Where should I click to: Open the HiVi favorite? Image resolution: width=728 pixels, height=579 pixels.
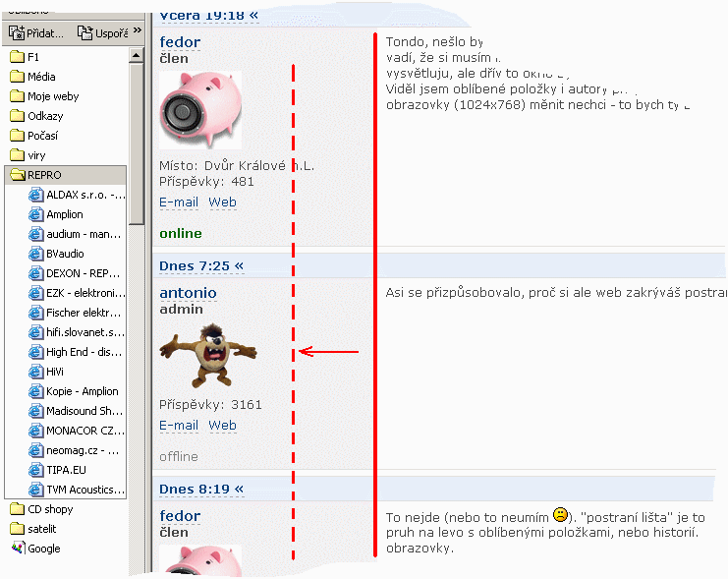(46, 372)
